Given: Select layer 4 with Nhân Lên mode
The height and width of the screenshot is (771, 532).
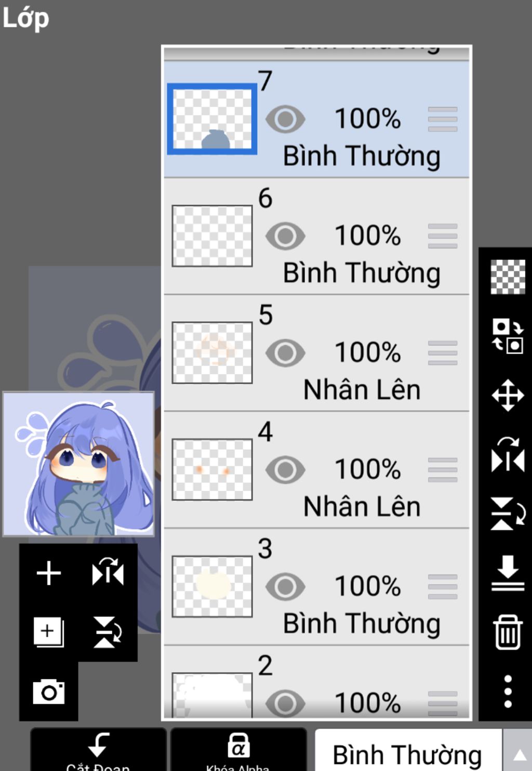Looking at the screenshot, I should [317, 470].
